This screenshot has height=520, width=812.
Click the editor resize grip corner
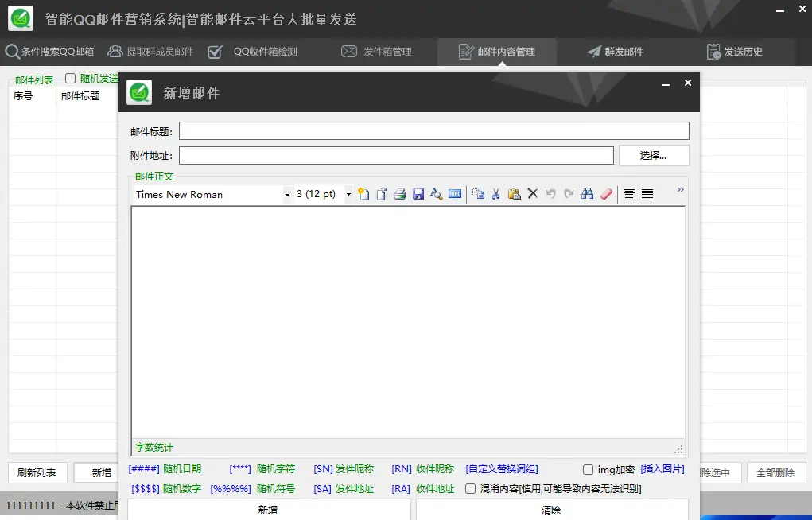point(679,448)
